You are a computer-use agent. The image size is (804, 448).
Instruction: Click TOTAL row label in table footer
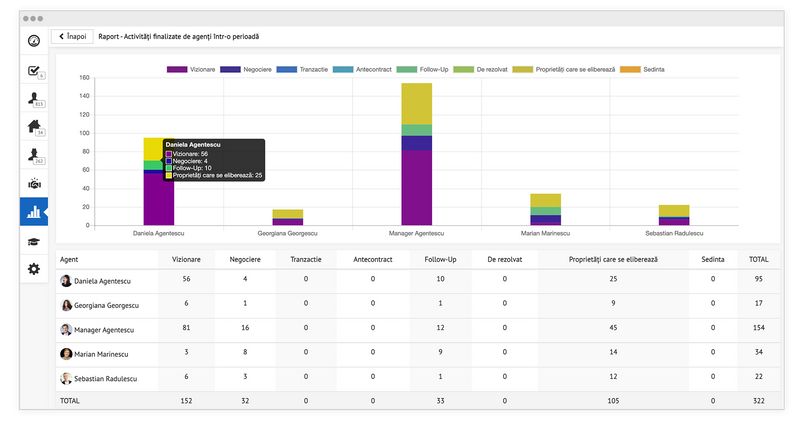click(x=70, y=401)
